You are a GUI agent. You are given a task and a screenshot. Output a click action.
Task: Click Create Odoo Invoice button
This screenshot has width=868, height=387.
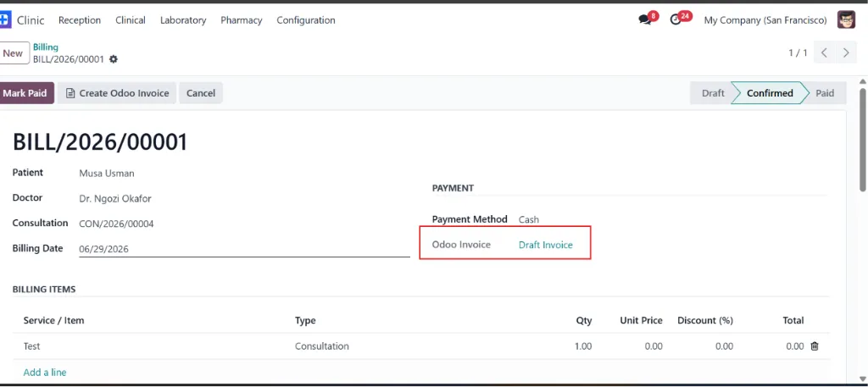coord(117,93)
